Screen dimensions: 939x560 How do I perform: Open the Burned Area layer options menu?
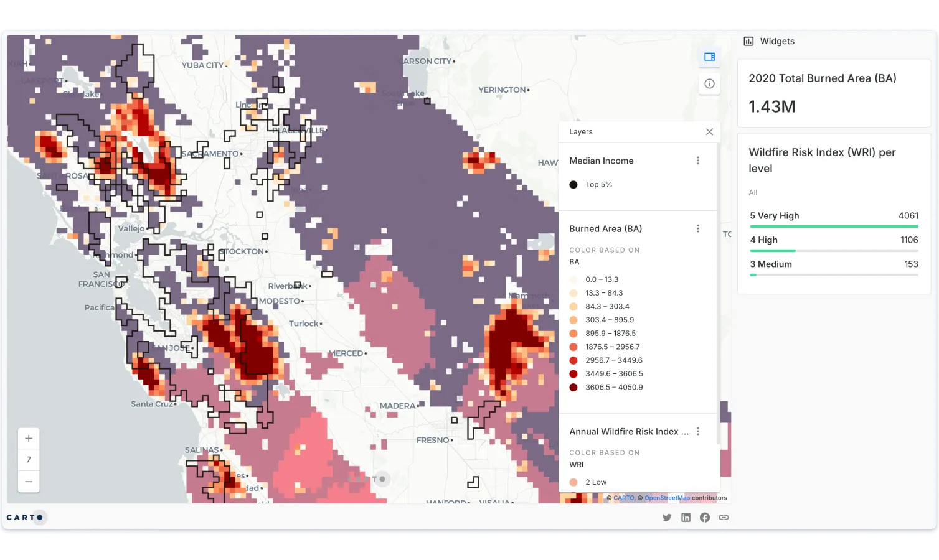click(x=698, y=228)
